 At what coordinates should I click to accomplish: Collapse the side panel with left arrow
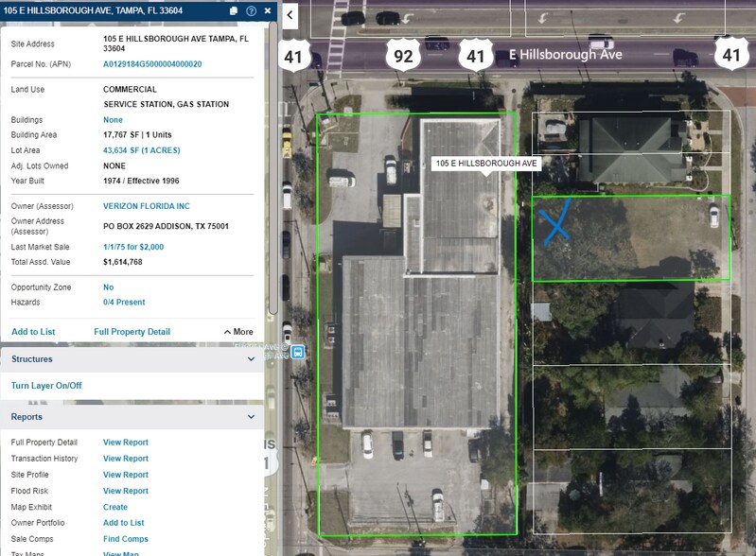pos(290,15)
